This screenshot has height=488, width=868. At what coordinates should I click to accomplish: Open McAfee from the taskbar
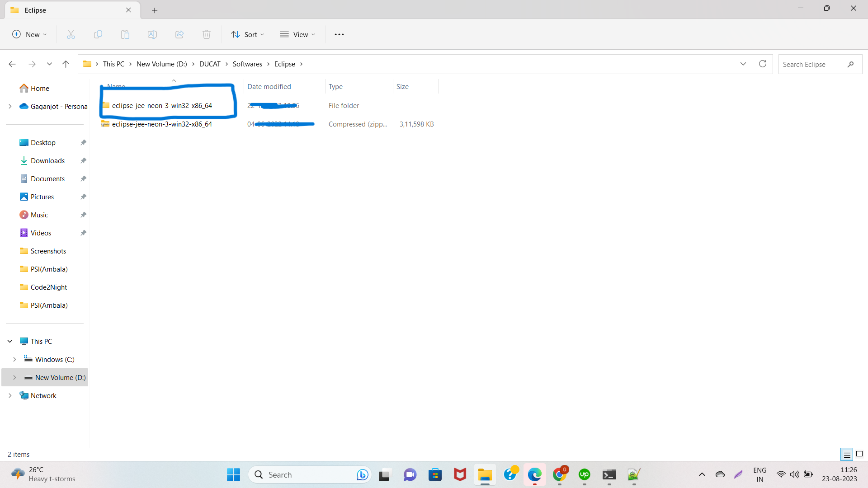click(460, 475)
